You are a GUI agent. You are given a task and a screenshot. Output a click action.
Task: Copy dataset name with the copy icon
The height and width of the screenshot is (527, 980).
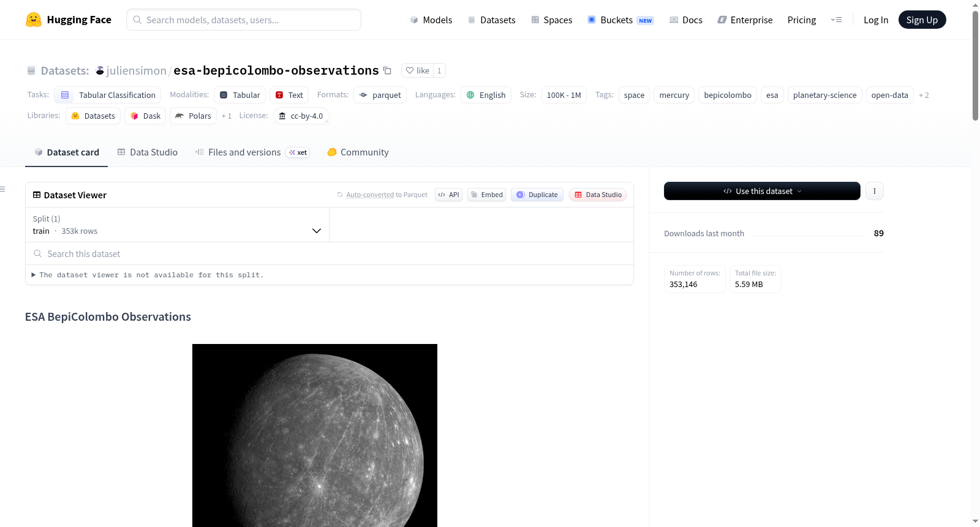pos(387,70)
